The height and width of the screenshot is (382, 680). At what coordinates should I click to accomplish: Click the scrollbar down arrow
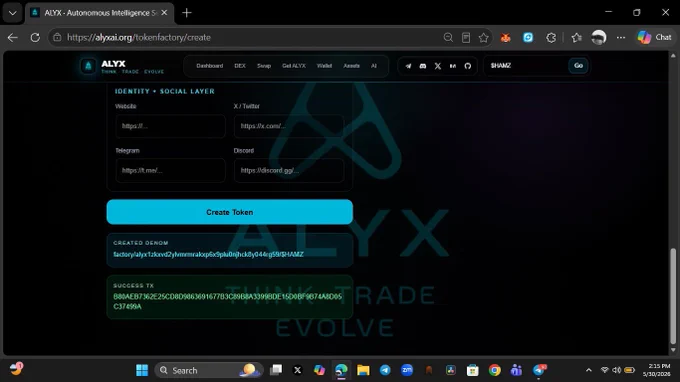click(673, 350)
